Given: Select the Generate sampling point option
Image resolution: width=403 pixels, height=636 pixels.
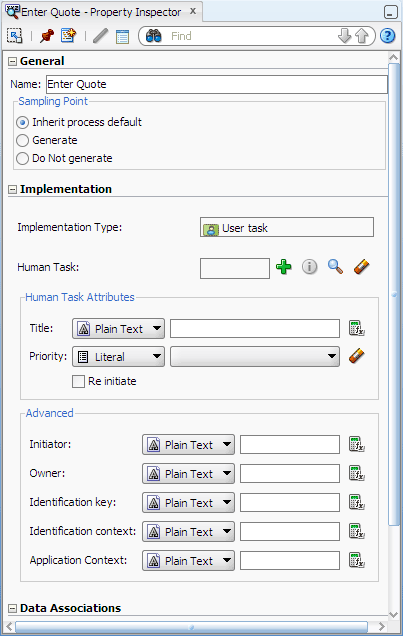Looking at the screenshot, I should 22,140.
